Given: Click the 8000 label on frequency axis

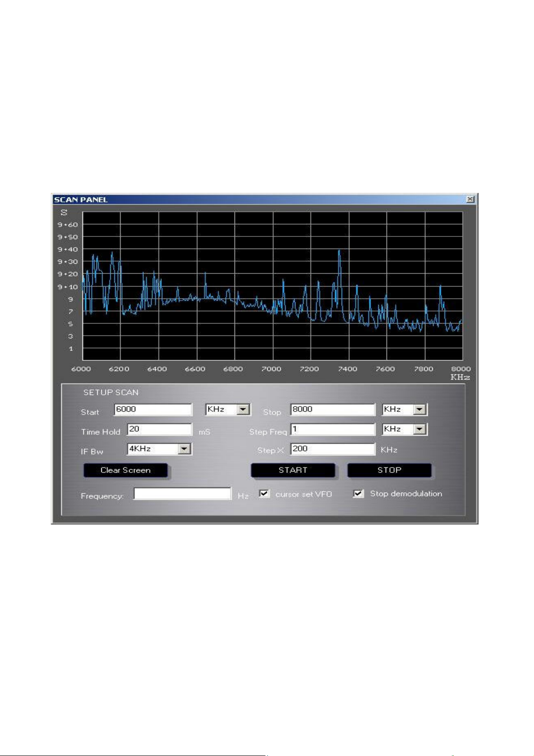Looking at the screenshot, I should pyautogui.click(x=461, y=369).
